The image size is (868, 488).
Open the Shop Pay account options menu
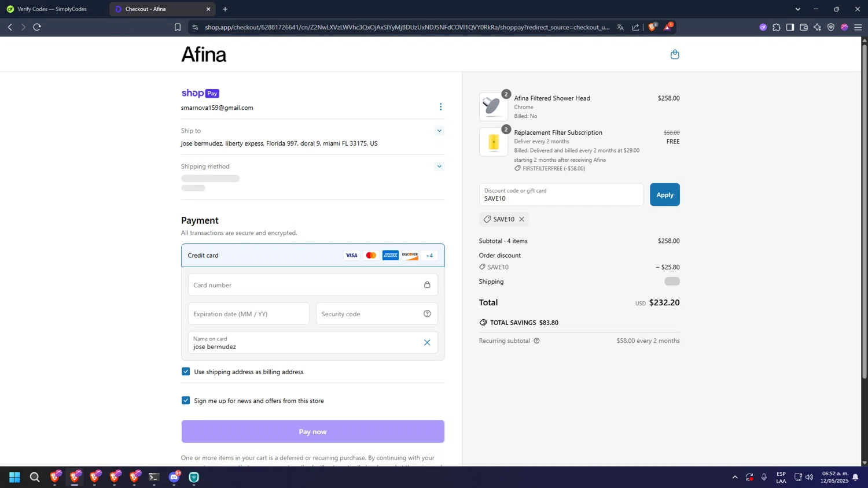(440, 107)
